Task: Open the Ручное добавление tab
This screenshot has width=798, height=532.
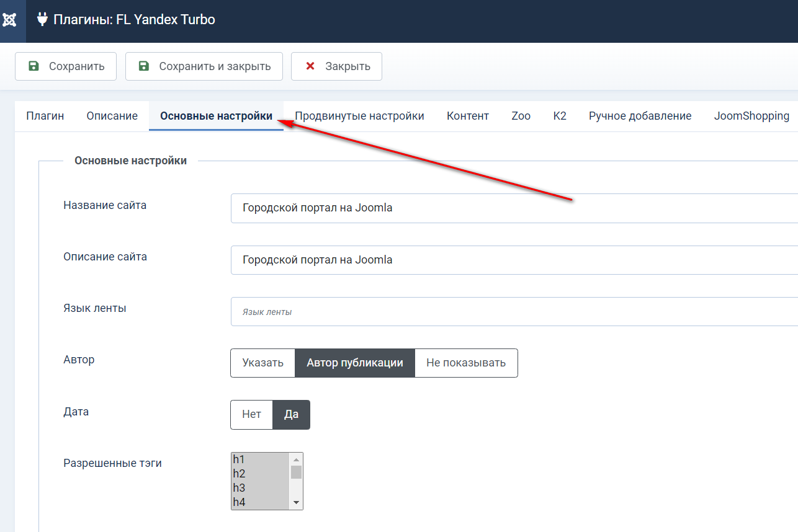Action: [x=640, y=116]
